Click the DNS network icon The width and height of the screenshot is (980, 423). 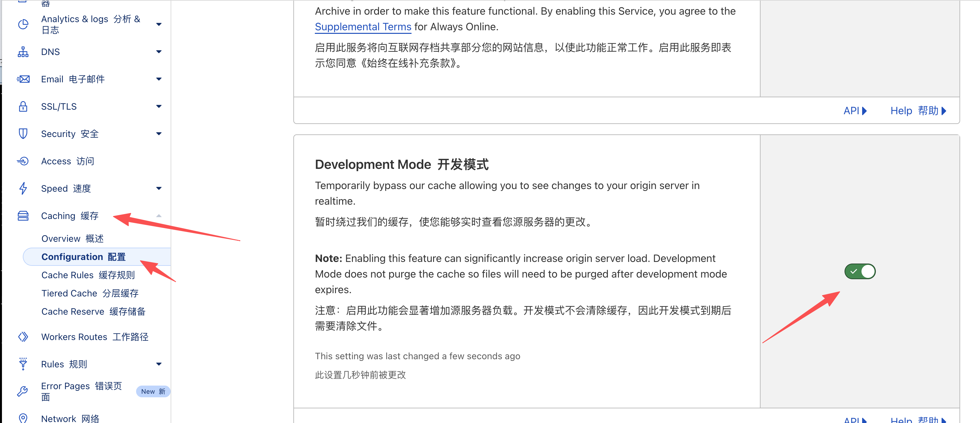23,52
